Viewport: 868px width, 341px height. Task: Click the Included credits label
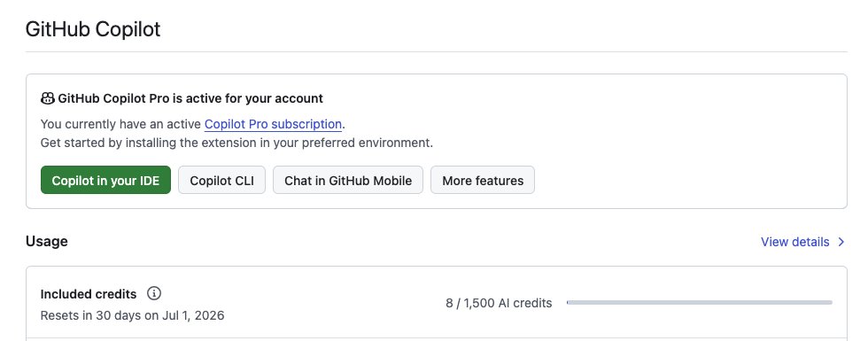[x=89, y=293]
